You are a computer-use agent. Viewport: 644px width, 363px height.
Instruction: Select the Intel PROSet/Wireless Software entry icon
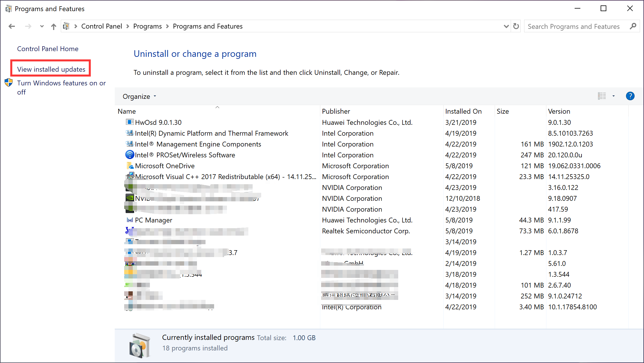[x=130, y=155]
